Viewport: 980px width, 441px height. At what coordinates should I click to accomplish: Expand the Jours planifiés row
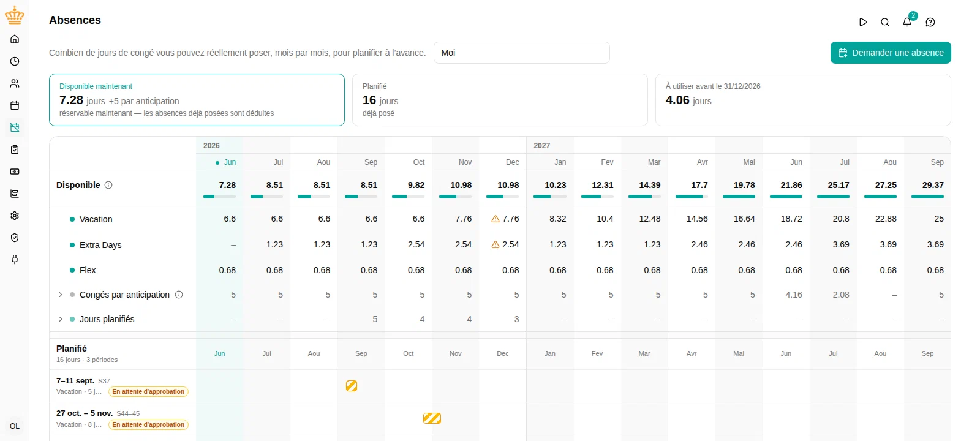60,319
